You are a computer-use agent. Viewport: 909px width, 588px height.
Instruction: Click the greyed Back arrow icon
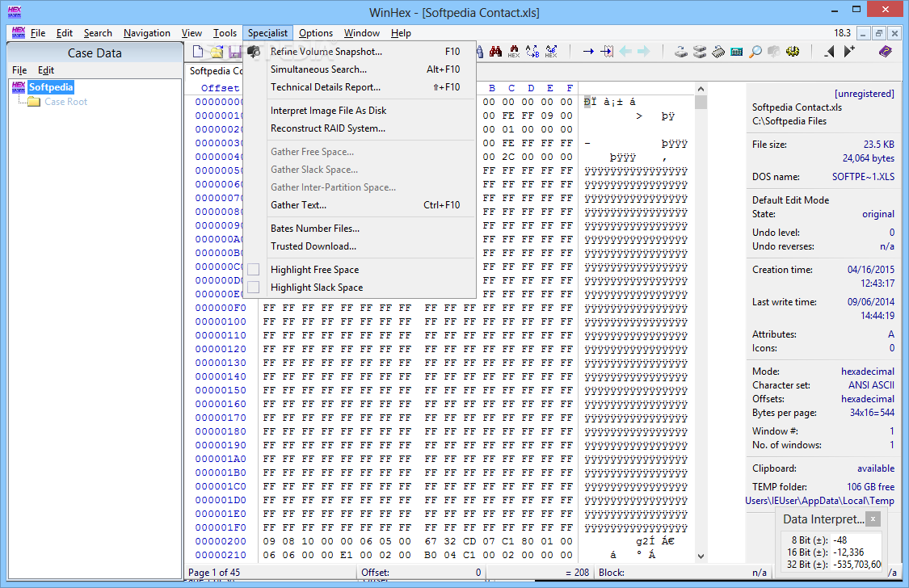[x=625, y=52]
